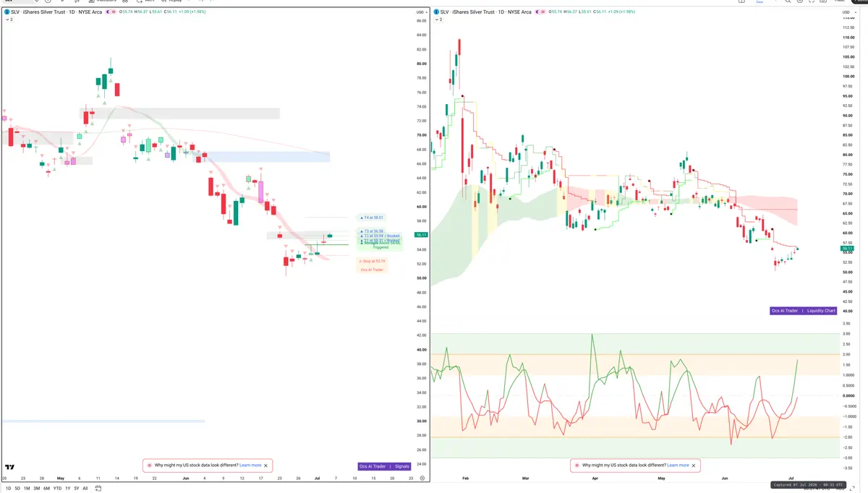Click the Ocs Ai Trader Liquidity Chart label
The width and height of the screenshot is (868, 493).
804,311
